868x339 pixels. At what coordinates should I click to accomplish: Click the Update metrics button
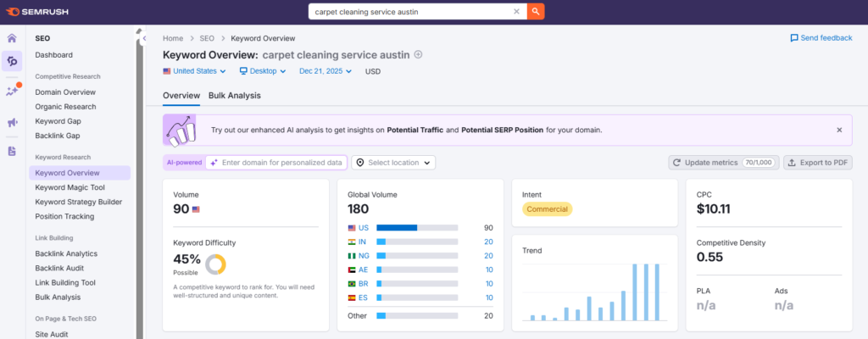pos(724,163)
